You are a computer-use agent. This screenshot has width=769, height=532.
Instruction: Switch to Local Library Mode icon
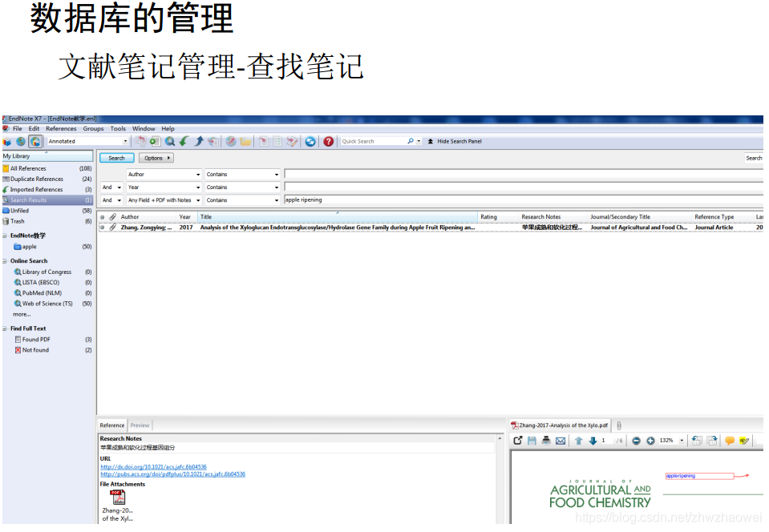point(7,142)
